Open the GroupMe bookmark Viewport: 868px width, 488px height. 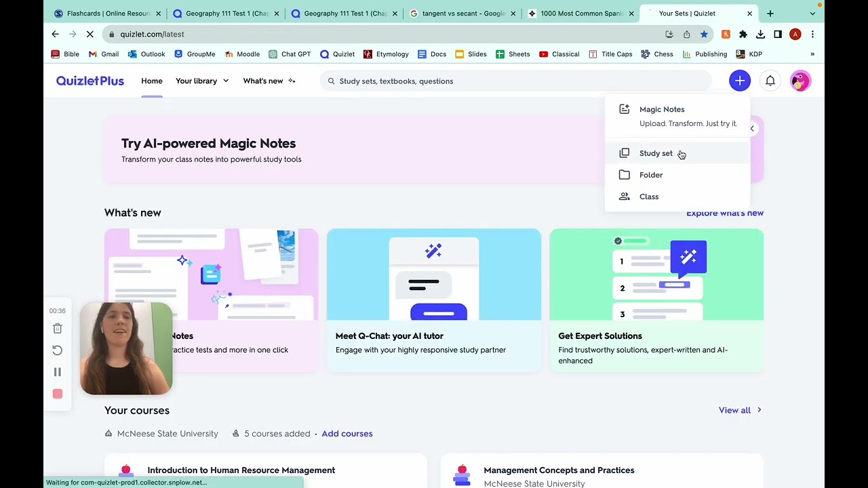195,54
